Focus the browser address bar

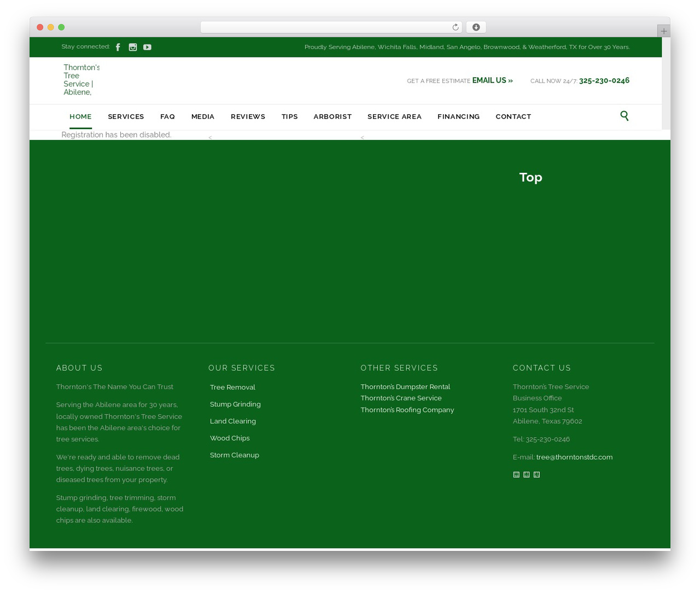pos(331,27)
